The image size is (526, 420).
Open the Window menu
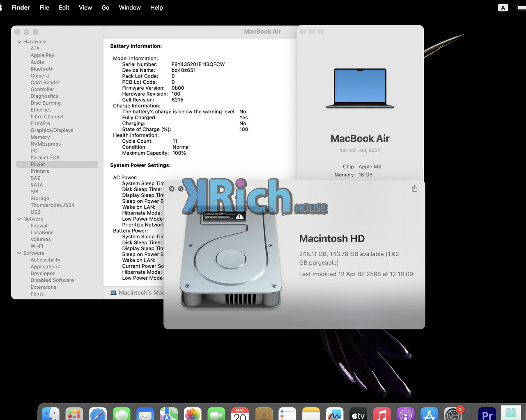pos(130,7)
